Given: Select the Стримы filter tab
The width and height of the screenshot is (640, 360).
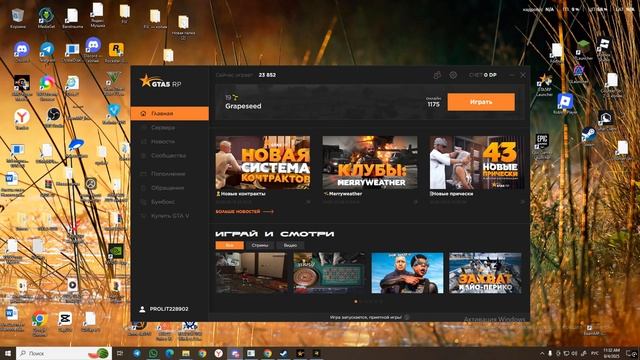Looking at the screenshot, I should (260, 245).
